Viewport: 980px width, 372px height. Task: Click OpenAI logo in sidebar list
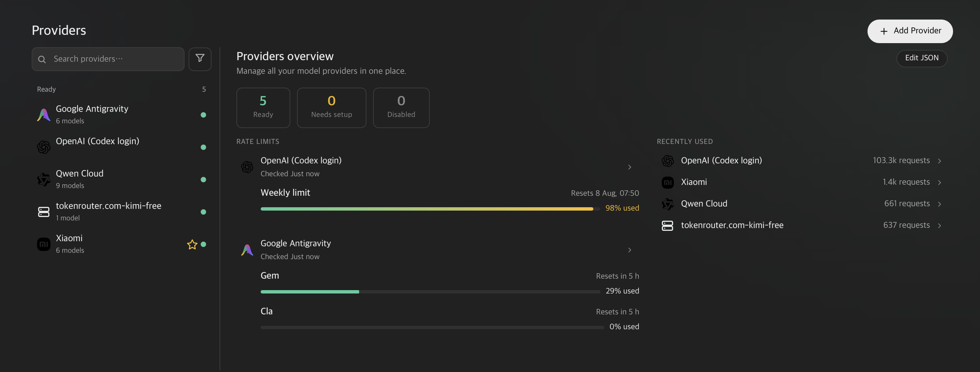tap(44, 147)
